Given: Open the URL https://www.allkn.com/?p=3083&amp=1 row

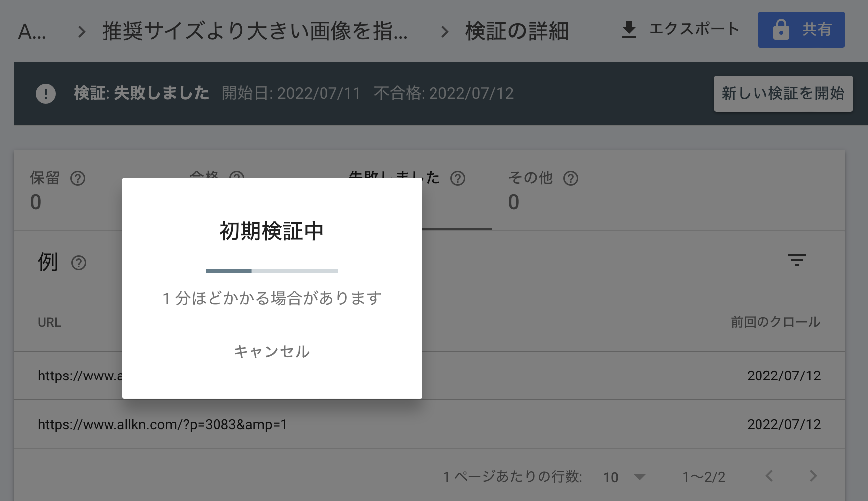Looking at the screenshot, I should (x=430, y=425).
